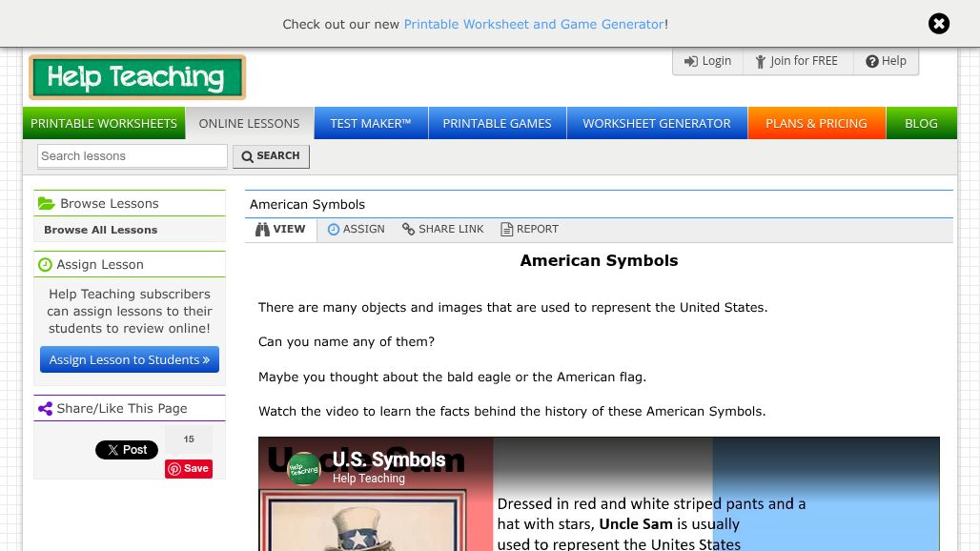The image size is (980, 551).
Task: Click the Help Teaching logo
Action: tap(137, 77)
